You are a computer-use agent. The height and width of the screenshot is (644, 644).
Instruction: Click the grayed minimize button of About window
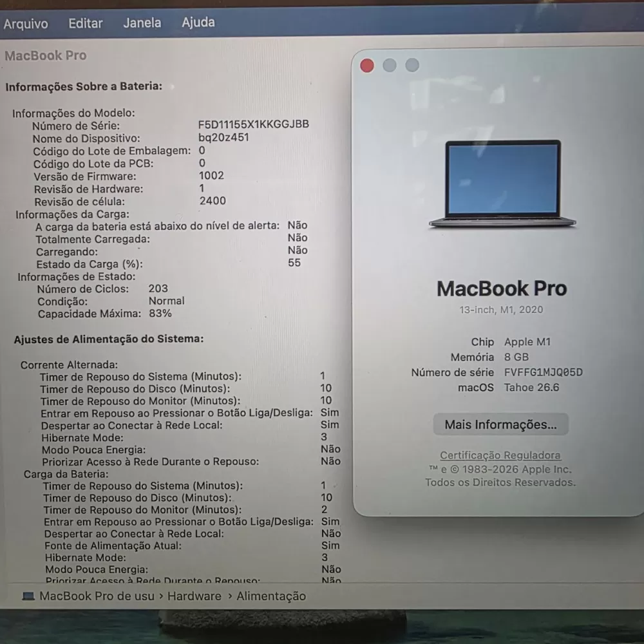tap(390, 65)
